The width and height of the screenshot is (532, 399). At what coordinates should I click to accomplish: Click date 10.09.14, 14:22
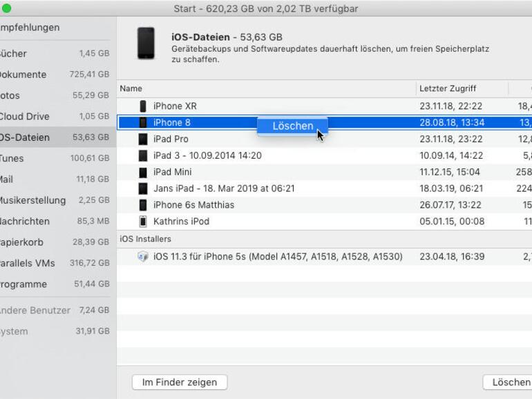(x=451, y=155)
